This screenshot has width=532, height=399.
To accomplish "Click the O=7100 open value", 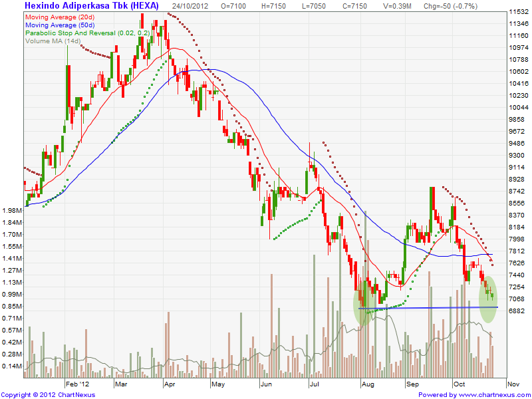I will point(233,6).
